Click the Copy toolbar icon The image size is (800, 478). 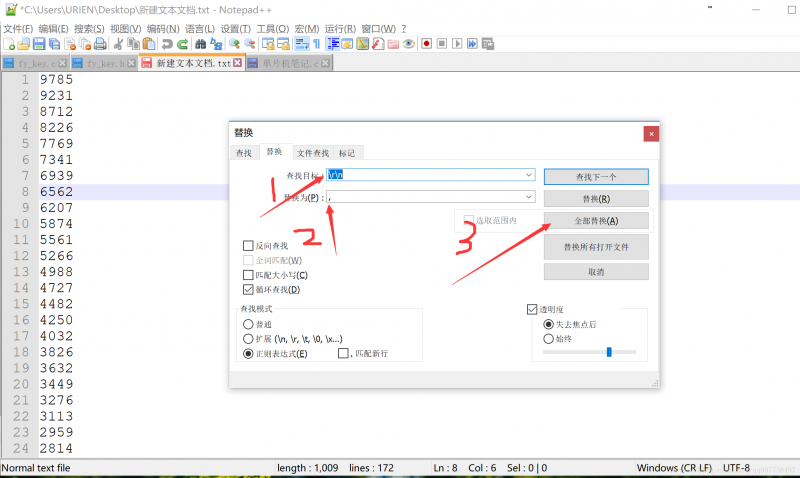point(134,44)
